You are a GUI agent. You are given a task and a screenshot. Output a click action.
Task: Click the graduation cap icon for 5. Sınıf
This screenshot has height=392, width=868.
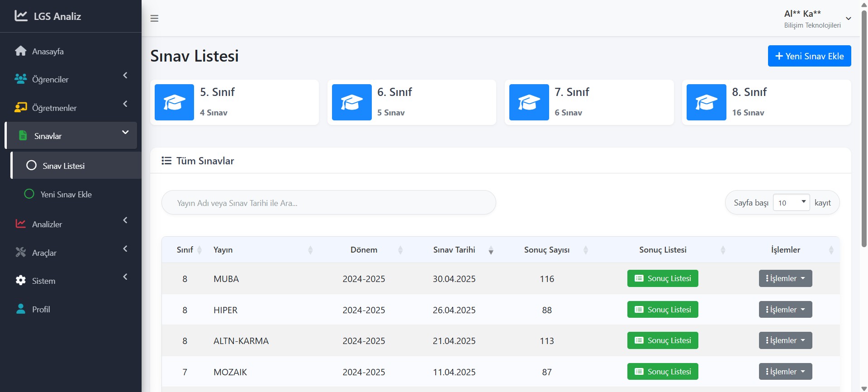(174, 102)
